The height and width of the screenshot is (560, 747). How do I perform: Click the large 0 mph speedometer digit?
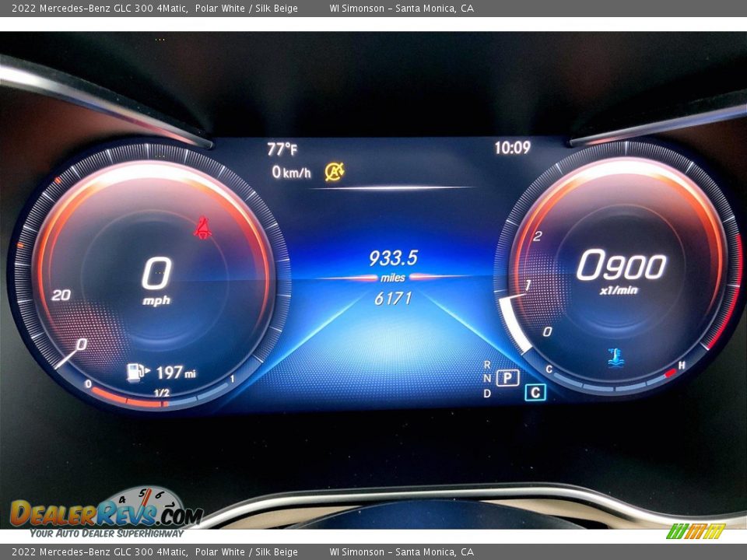tap(156, 273)
